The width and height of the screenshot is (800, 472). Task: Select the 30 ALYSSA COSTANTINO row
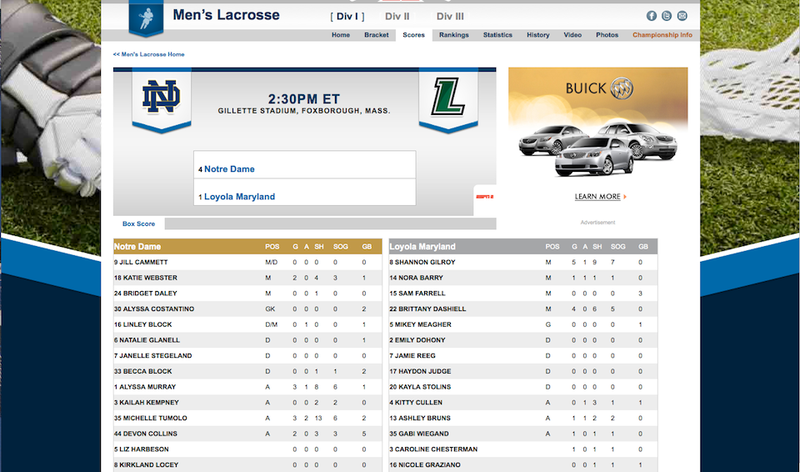coord(247,309)
